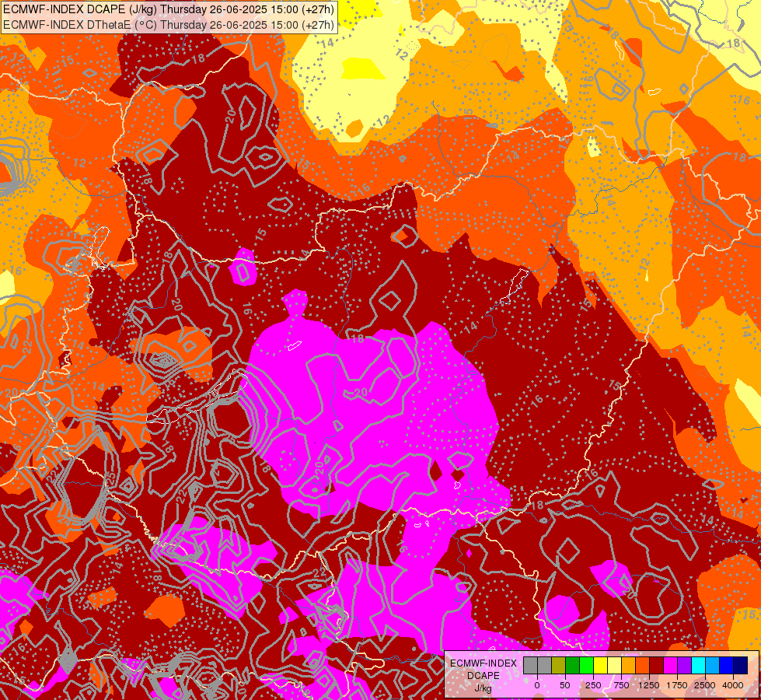This screenshot has width=761, height=700.
Task: Click the legend tick value 250
Action: point(593,685)
